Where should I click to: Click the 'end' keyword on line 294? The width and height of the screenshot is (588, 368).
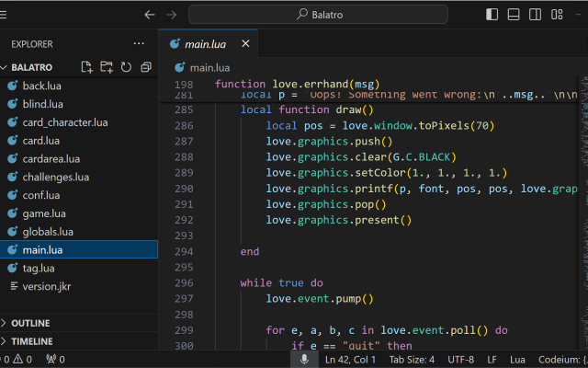(250, 251)
